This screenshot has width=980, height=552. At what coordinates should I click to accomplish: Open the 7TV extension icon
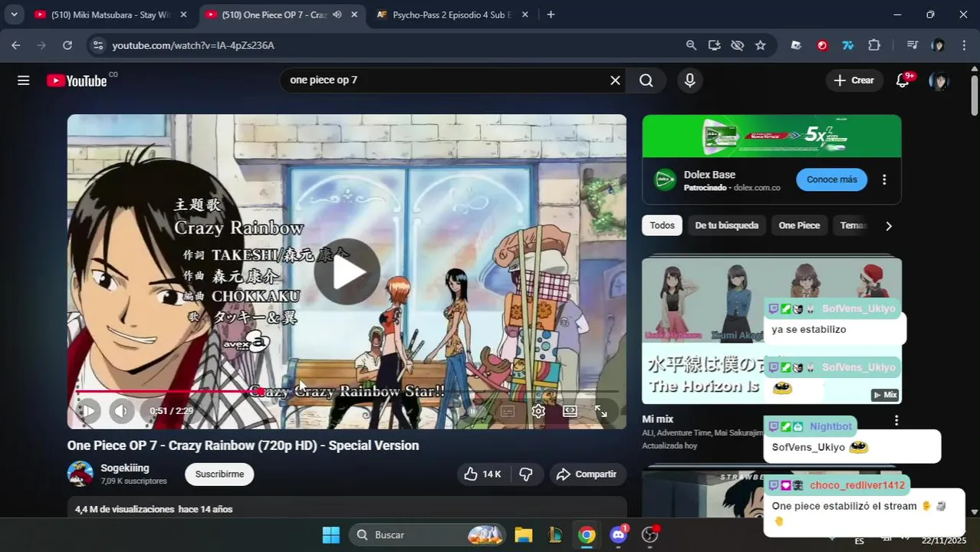[848, 45]
